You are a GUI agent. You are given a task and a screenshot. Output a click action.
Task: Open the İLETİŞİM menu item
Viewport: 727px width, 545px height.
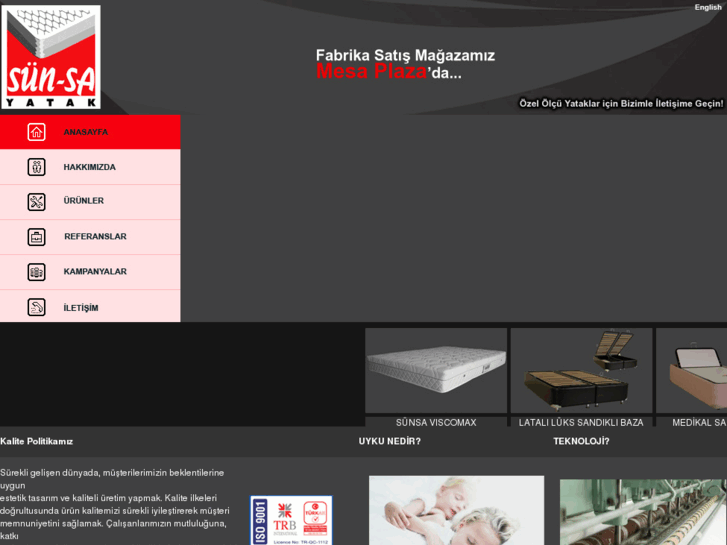(90, 306)
